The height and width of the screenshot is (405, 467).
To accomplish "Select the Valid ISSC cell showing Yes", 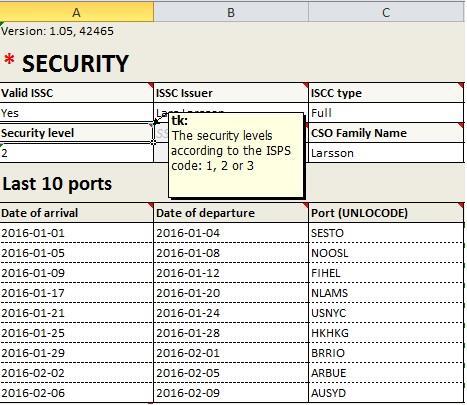I will pos(76,113).
